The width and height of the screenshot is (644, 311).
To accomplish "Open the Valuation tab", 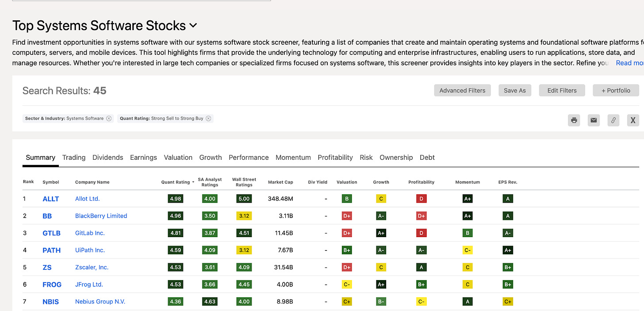I will pos(178,157).
